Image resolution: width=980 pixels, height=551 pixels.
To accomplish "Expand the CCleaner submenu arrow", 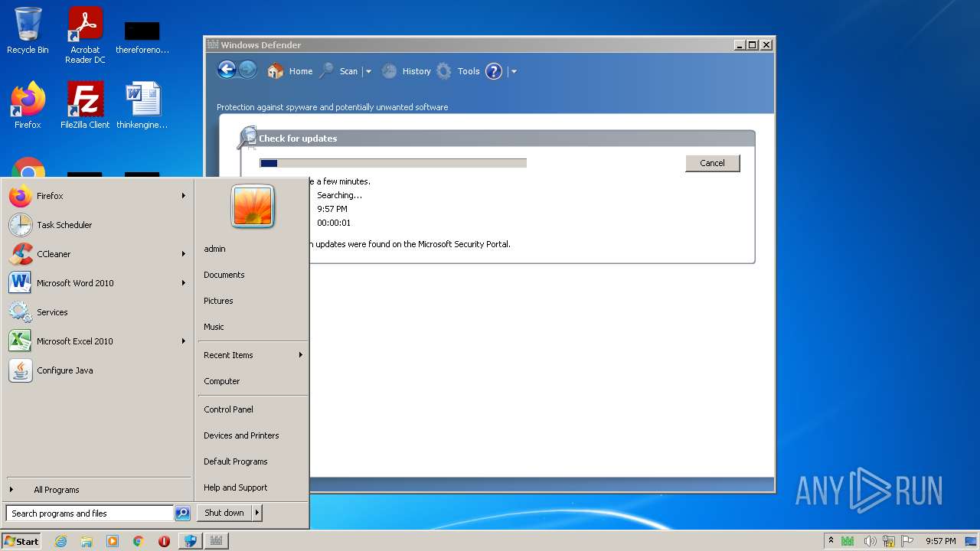I will tap(184, 254).
